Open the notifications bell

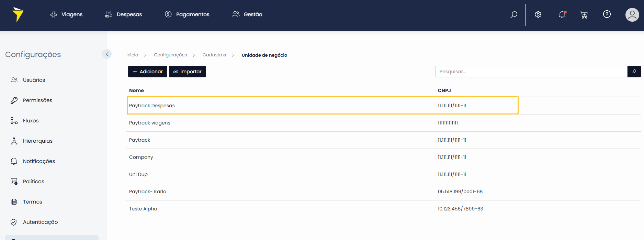[x=562, y=14]
